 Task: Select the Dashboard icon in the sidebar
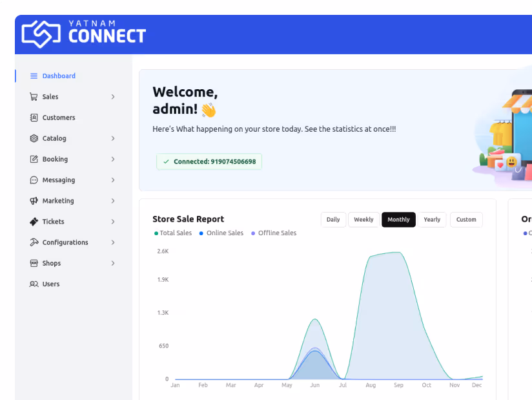[x=34, y=76]
